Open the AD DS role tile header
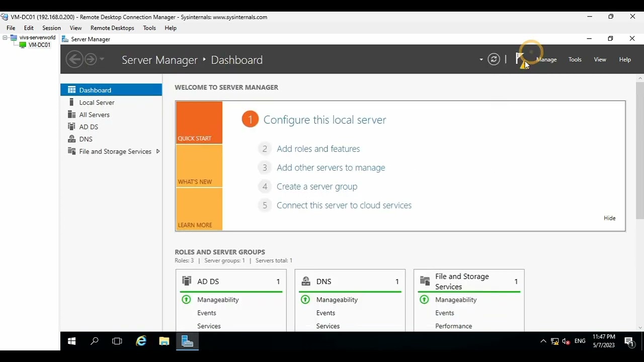Image resolution: width=644 pixels, height=362 pixels. tap(231, 282)
